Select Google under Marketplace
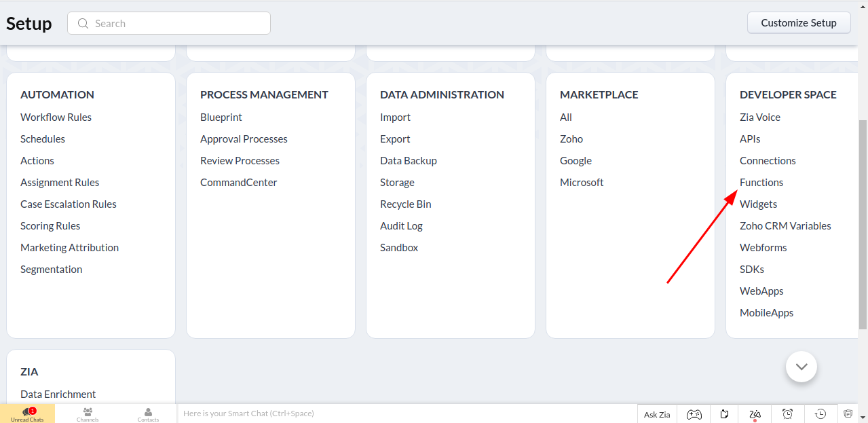868x423 pixels. [575, 160]
